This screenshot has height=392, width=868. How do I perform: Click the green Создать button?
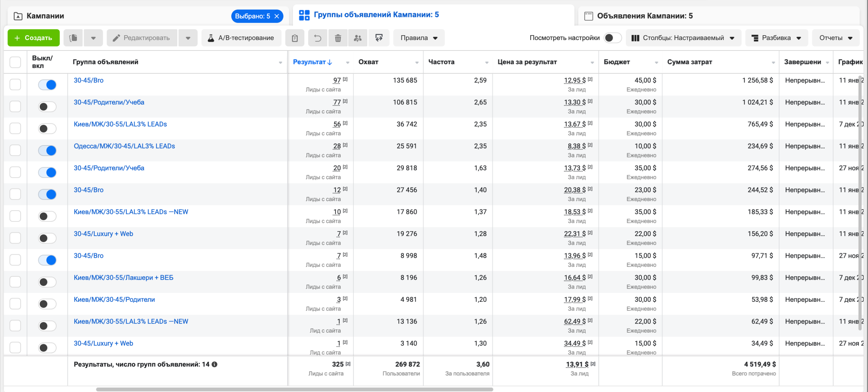pyautogui.click(x=34, y=38)
